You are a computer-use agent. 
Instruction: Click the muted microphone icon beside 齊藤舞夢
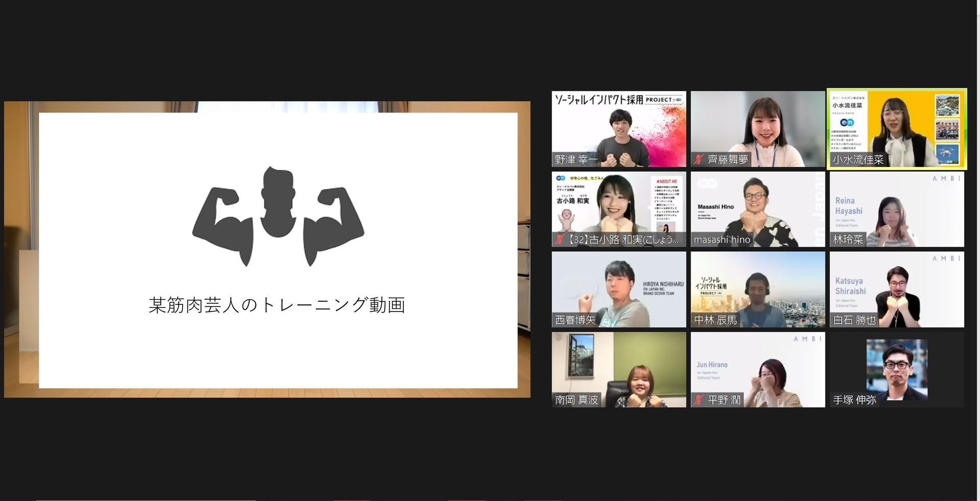click(x=698, y=160)
